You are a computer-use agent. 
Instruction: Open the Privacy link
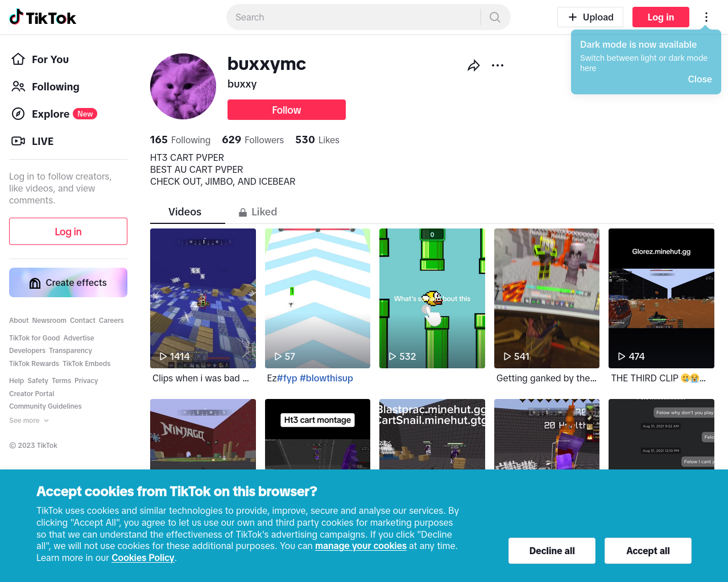(x=86, y=381)
